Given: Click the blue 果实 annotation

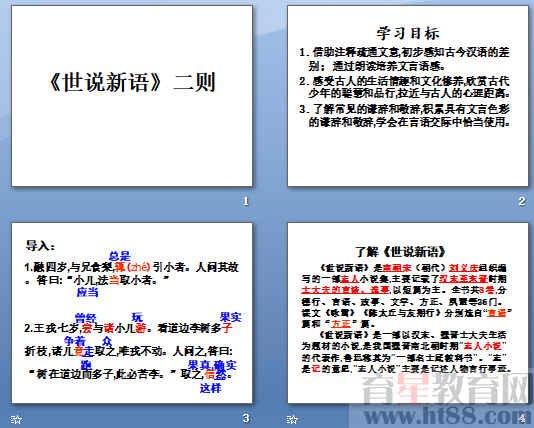Looking at the screenshot, I should [231, 317].
